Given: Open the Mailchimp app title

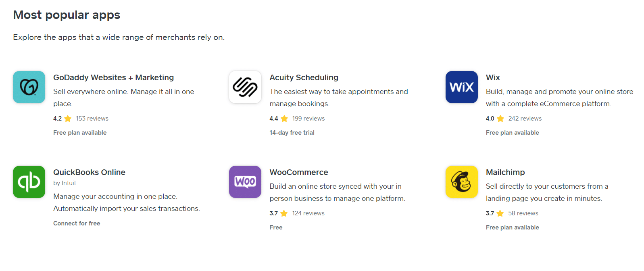Looking at the screenshot, I should (x=505, y=172).
